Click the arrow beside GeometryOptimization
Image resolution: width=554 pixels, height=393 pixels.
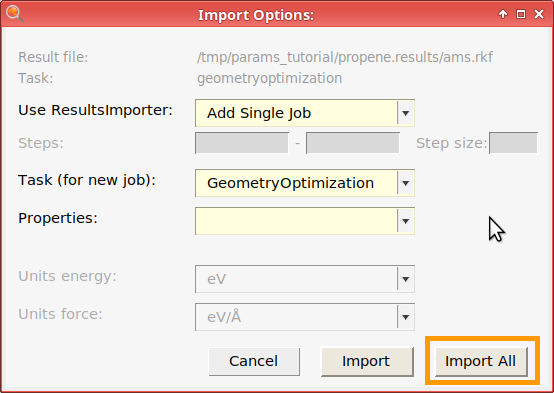coord(406,183)
